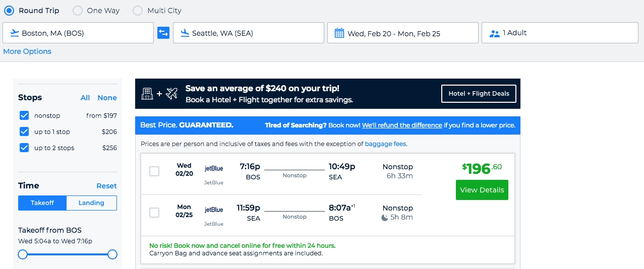The image size is (644, 269).
Task: Click the travelers icon beside 1 Adult
Action: (494, 33)
